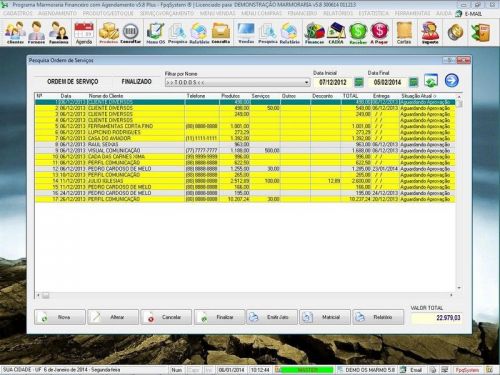The image size is (500, 375).
Task: Click the exit door toolbar icon
Action: point(480,32)
